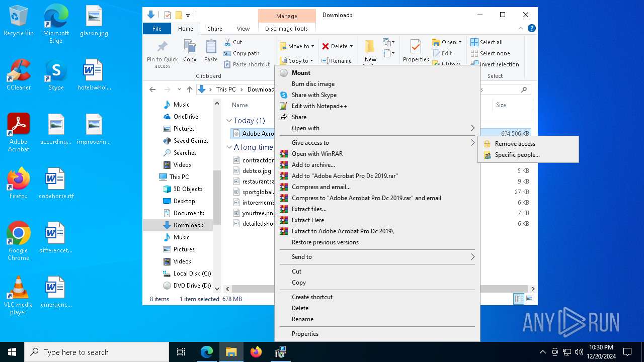Select Share with Skype entry
This screenshot has width=644, height=362.
[x=314, y=95]
